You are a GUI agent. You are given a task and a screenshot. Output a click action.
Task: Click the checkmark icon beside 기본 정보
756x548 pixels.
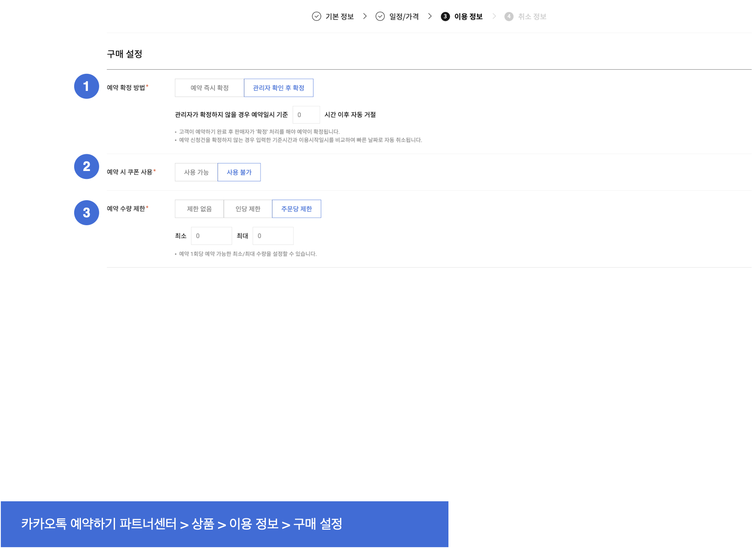pos(316,16)
